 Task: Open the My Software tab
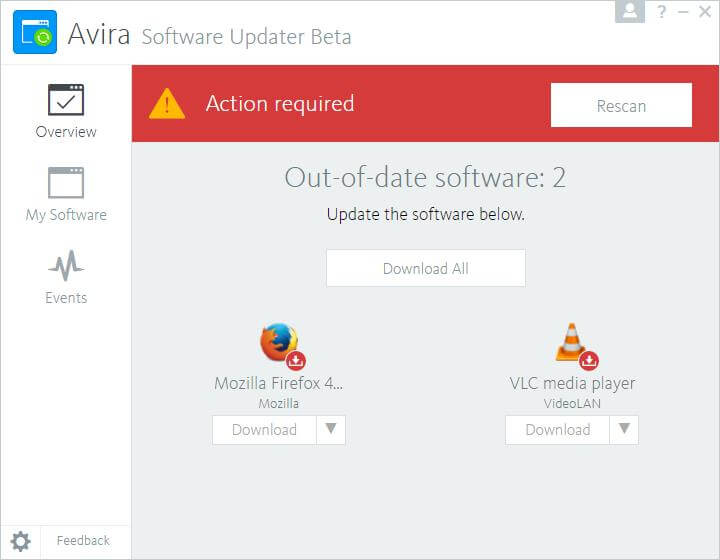click(66, 195)
